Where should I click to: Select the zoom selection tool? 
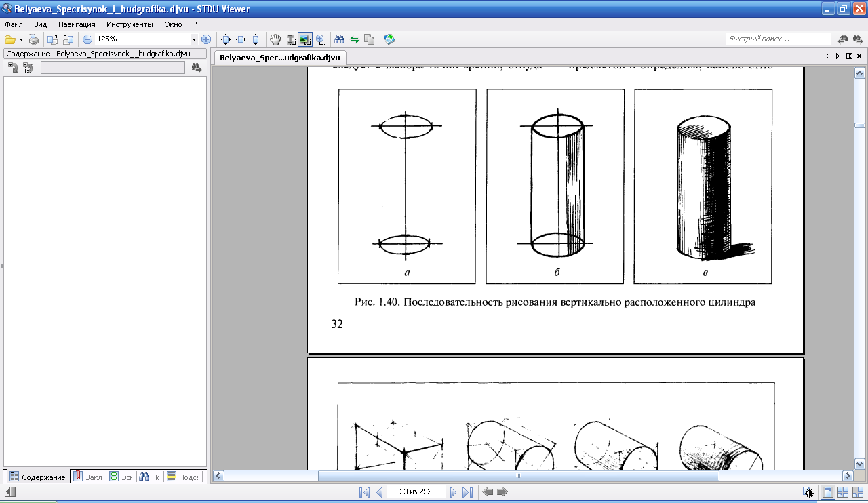(321, 39)
